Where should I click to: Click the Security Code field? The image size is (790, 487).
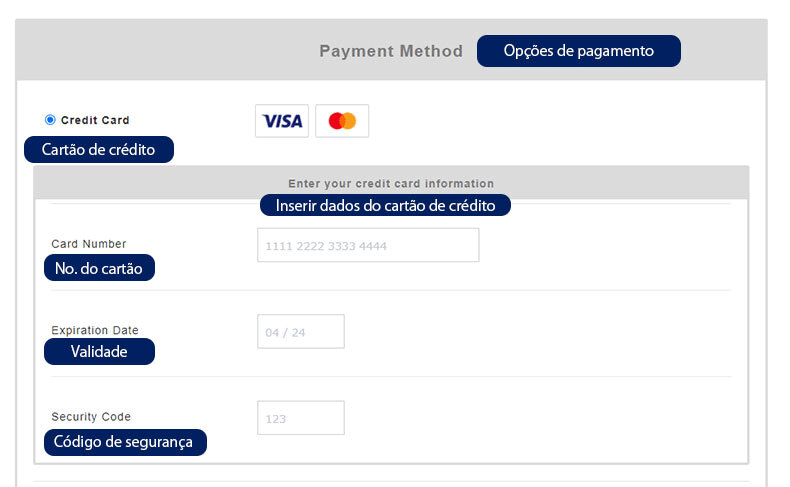301,418
